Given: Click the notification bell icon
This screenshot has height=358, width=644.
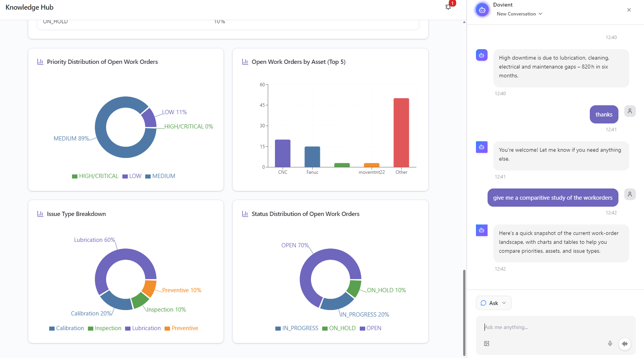Looking at the screenshot, I should [448, 7].
